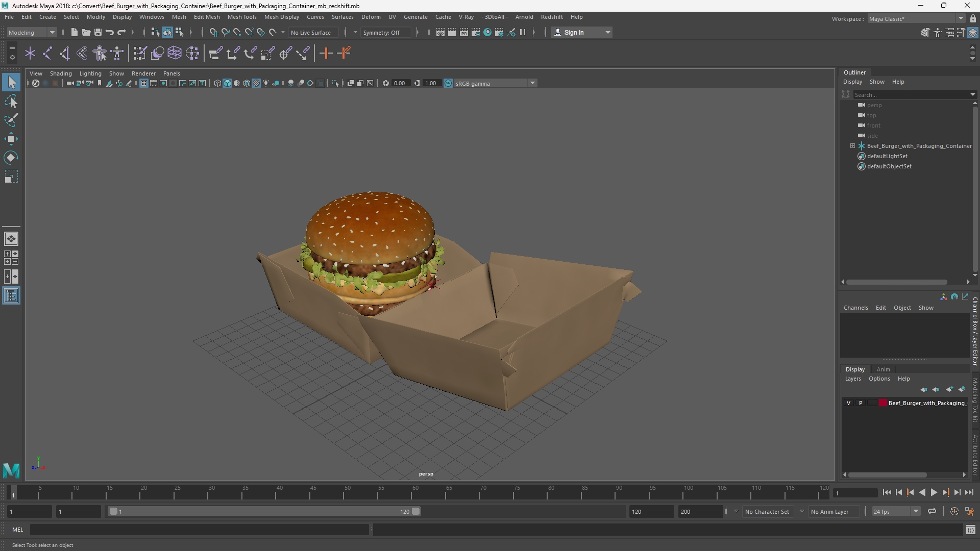This screenshot has width=980, height=551.
Task: Open the Modeling menu set dropdown
Action: (x=31, y=32)
